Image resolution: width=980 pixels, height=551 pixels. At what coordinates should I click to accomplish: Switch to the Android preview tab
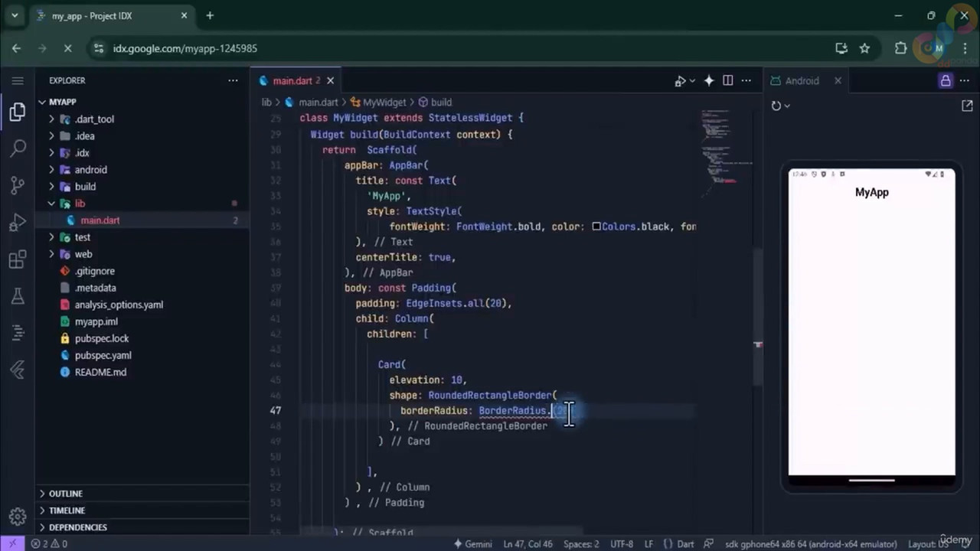pyautogui.click(x=802, y=80)
